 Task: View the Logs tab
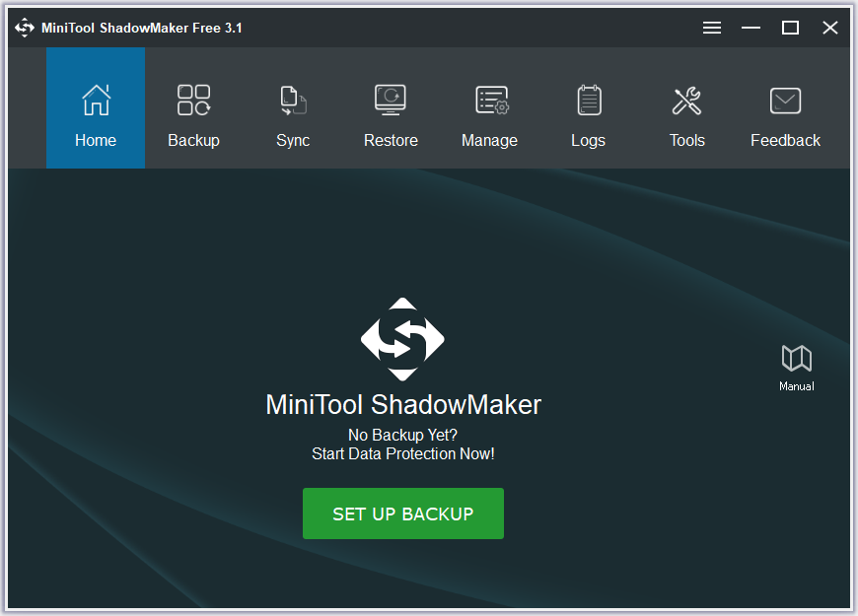588,107
